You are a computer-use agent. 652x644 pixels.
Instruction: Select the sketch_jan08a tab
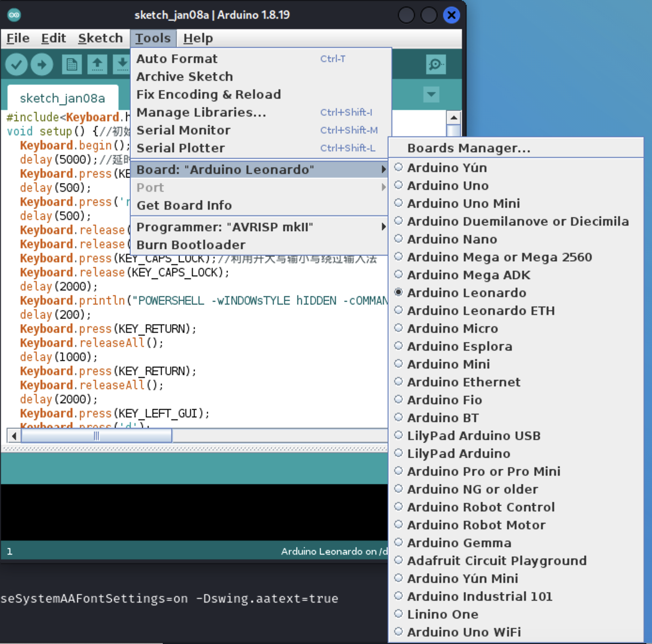[x=63, y=98]
